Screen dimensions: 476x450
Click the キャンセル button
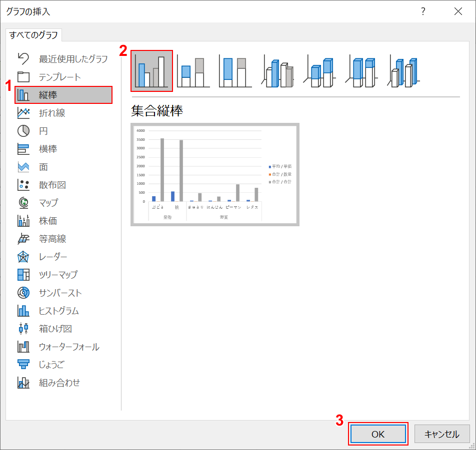click(441, 434)
